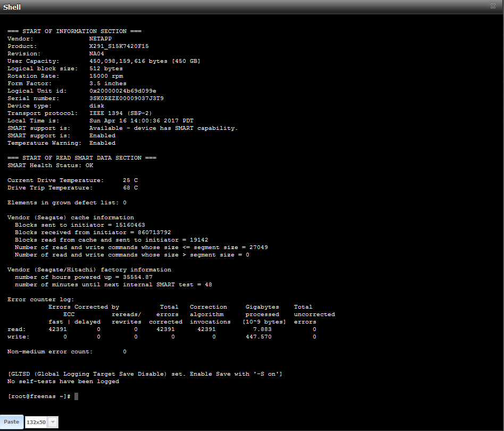Click 'Error counter log:' heading

coord(40,300)
